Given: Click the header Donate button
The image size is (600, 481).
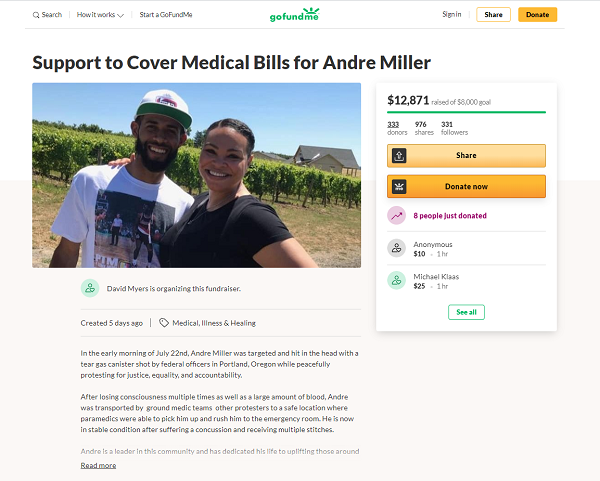Looking at the screenshot, I should 537,15.
